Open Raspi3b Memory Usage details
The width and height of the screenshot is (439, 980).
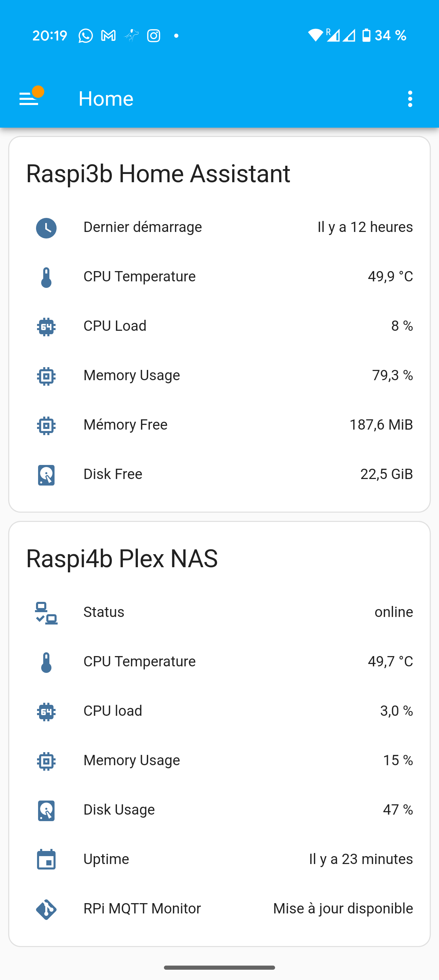(131, 375)
